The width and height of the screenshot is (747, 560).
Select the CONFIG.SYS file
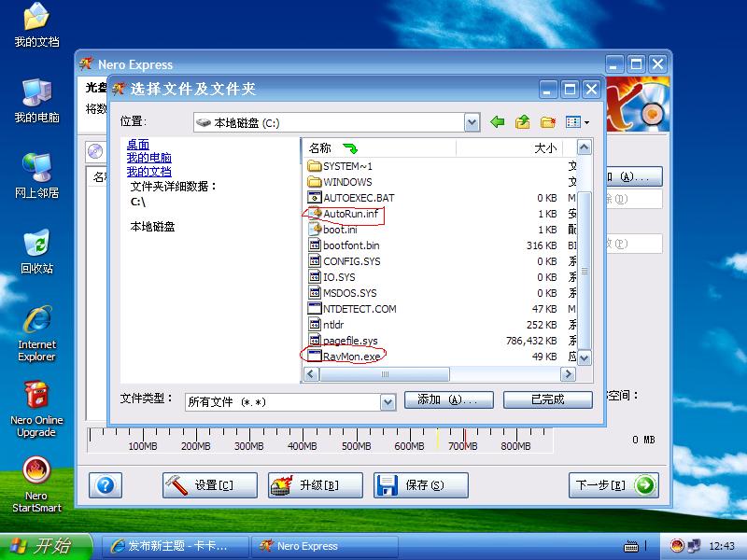[344, 261]
